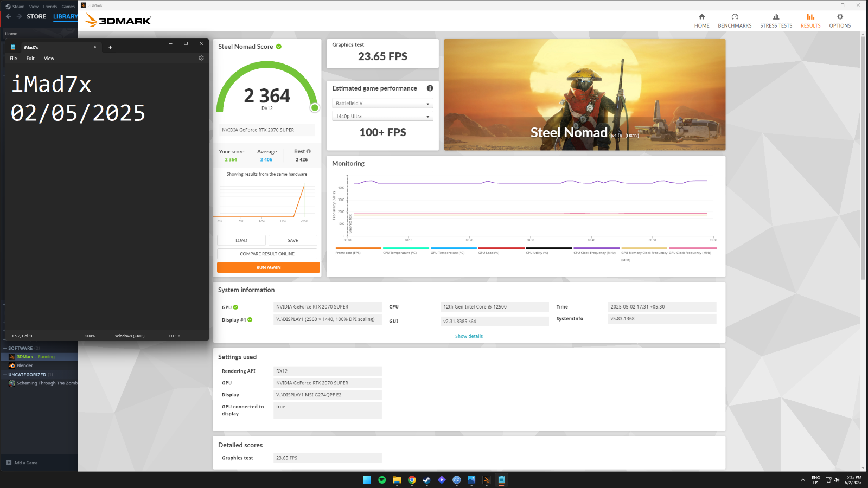The image size is (868, 488).
Task: Click the info icon next to Best score
Action: click(309, 151)
